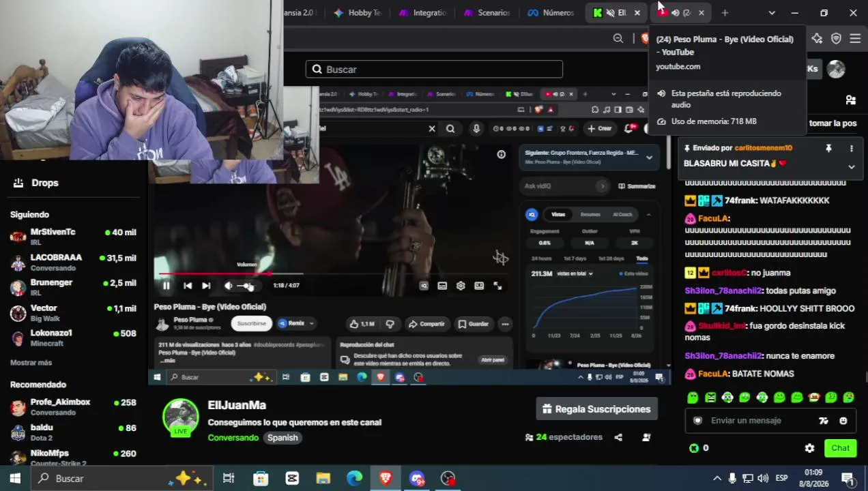Skip to next video in YouTube player
868x491 pixels.
[206, 286]
